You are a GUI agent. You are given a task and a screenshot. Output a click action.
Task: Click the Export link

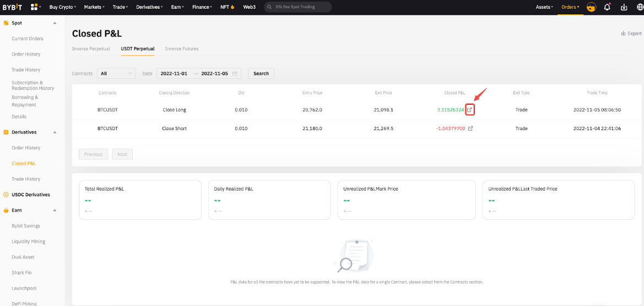point(631,34)
